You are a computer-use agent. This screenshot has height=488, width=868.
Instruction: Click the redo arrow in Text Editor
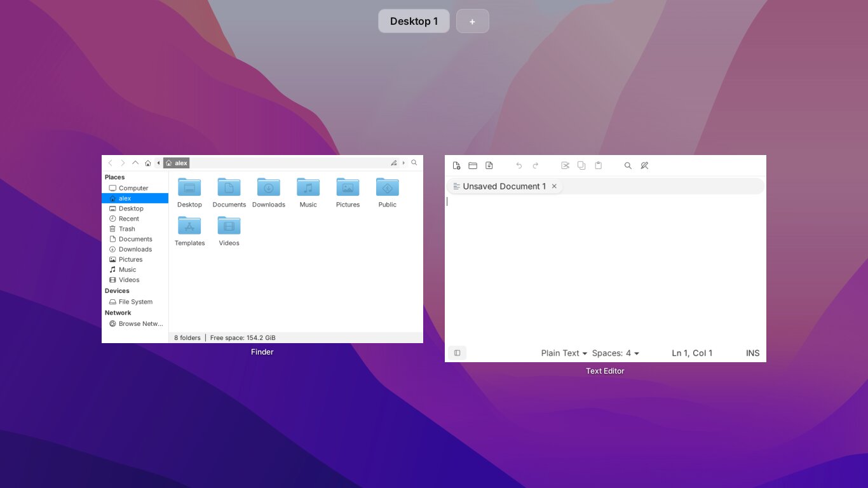[x=536, y=166]
